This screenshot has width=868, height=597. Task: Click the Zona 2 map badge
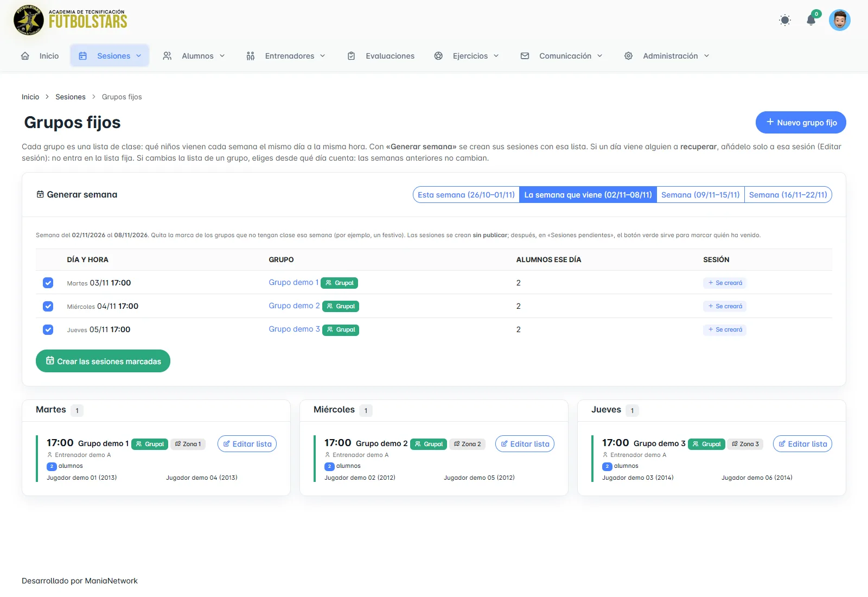tap(467, 444)
